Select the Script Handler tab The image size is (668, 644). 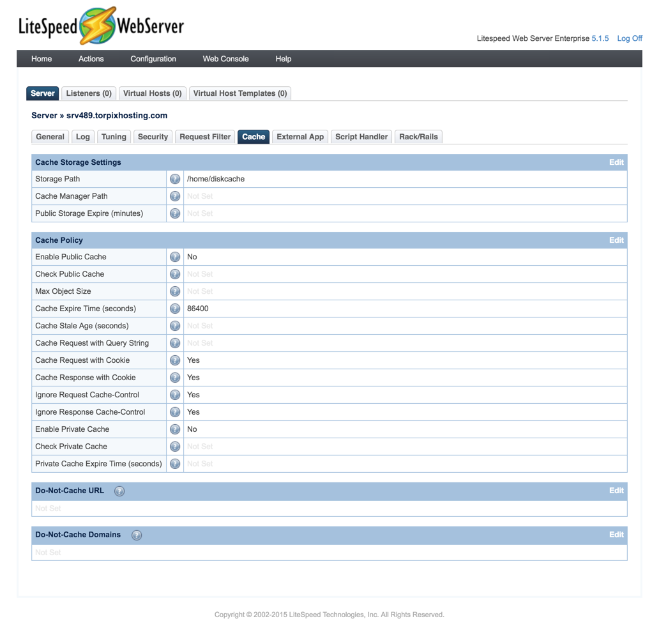361,137
